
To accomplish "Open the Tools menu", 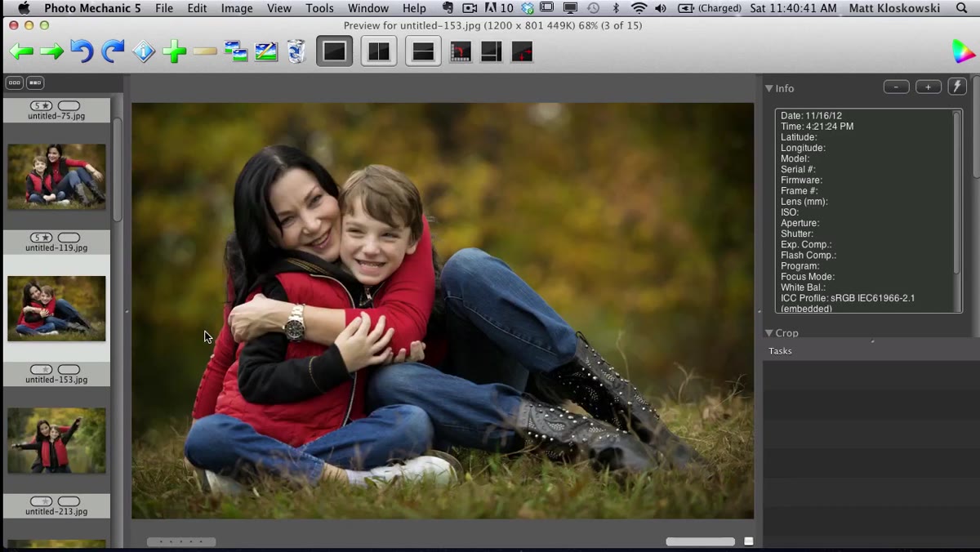I will [319, 8].
